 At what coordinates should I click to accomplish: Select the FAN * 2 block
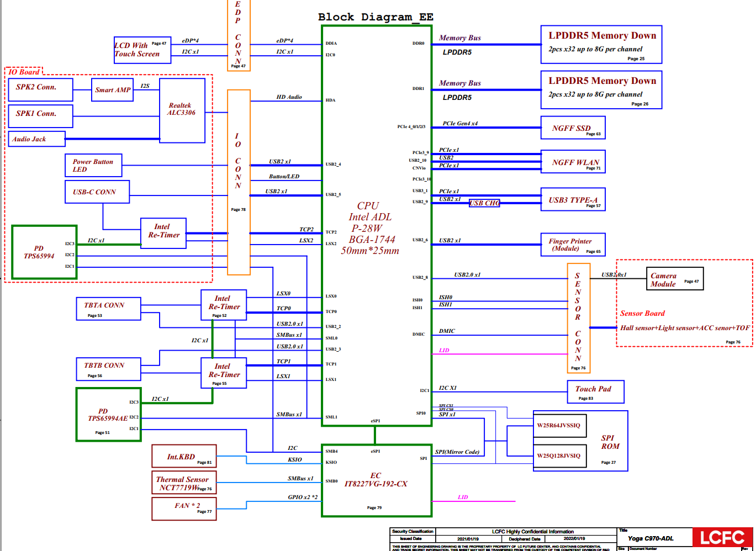(x=184, y=508)
